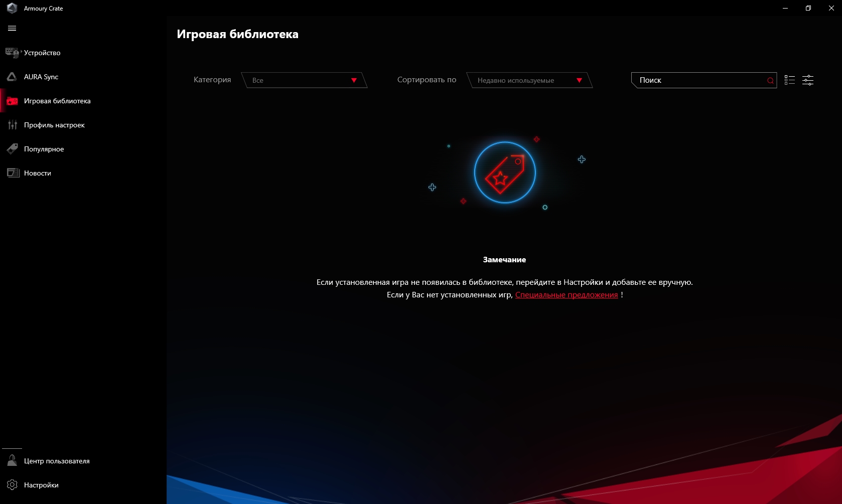
Task: Click the Игровая библиотека page heading
Action: pos(238,34)
